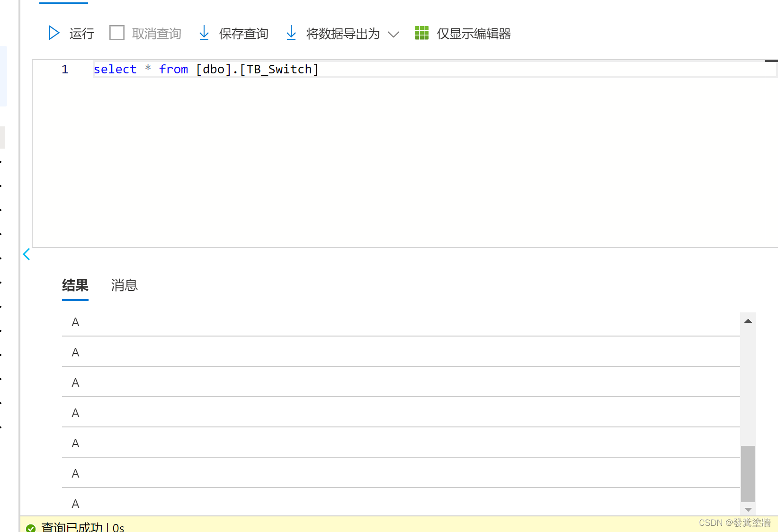
Task: Click the [TB_Switch] table name text
Action: (279, 70)
